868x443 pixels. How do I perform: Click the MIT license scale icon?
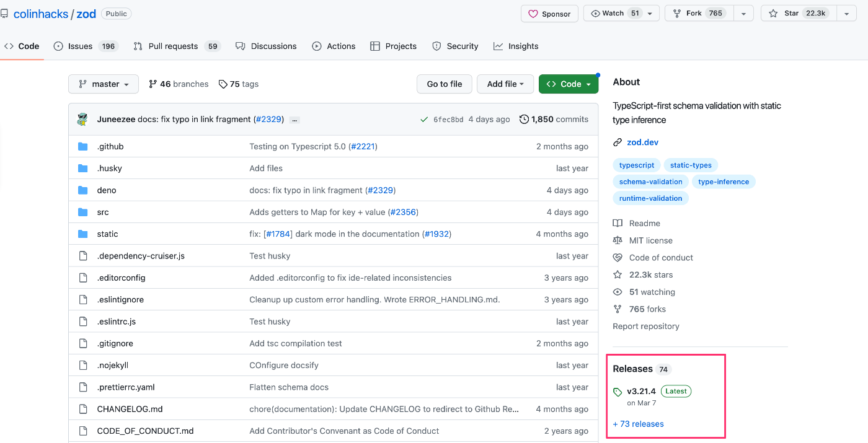point(618,240)
